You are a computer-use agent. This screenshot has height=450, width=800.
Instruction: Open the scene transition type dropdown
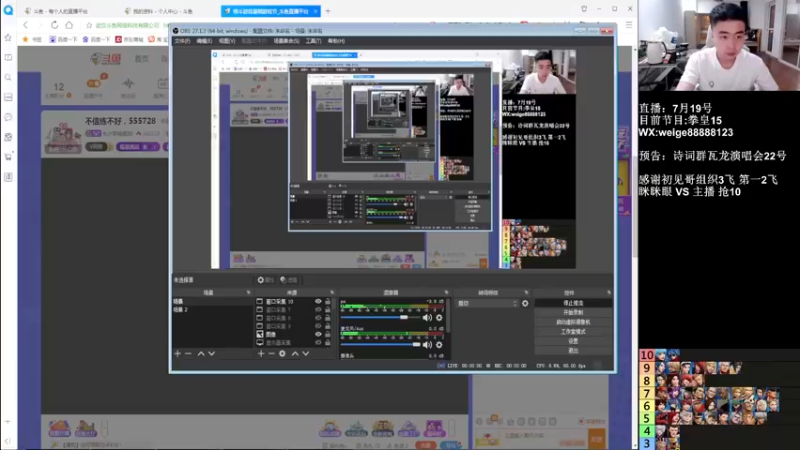coord(487,304)
